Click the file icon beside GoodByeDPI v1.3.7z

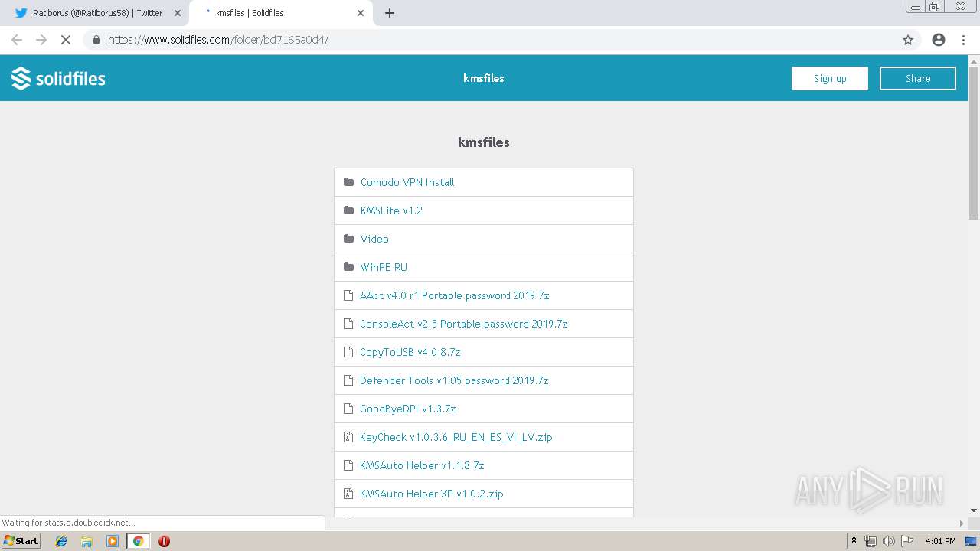[x=348, y=409]
